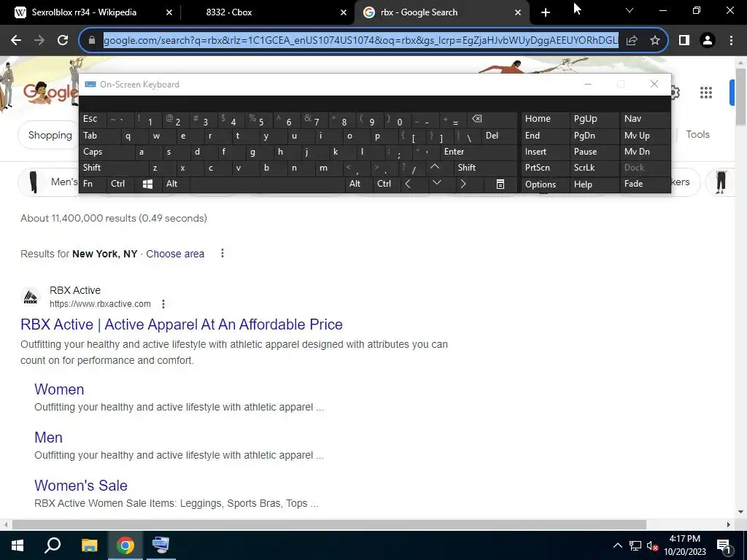Open RBX Active Apparel result link
The height and width of the screenshot is (560, 747).
pos(182,324)
